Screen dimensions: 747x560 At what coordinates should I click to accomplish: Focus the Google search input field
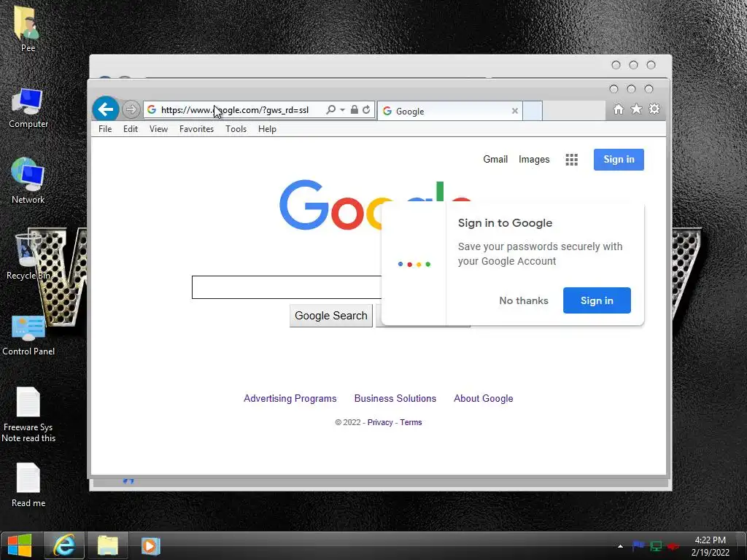[287, 287]
